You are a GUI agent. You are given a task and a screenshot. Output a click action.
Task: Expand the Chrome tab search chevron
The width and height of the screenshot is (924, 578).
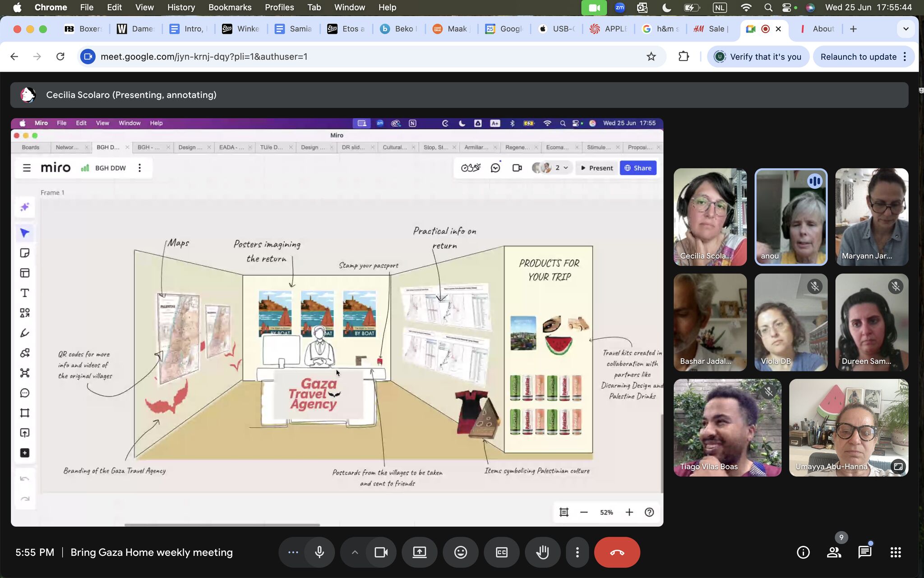pyautogui.click(x=906, y=29)
